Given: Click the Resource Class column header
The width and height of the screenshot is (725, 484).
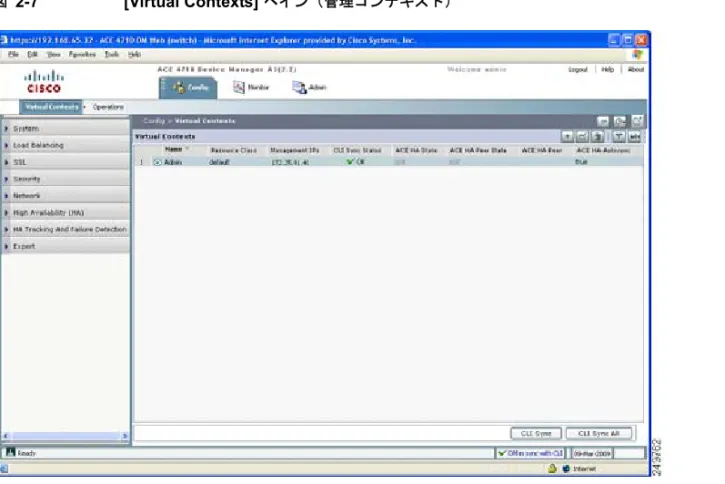Looking at the screenshot, I should coord(233,150).
